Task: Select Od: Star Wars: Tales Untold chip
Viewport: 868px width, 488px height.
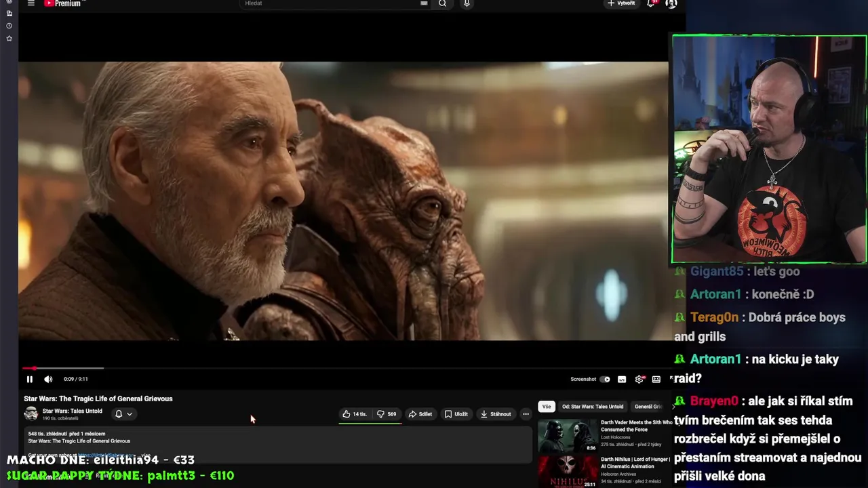Action: [x=593, y=407]
